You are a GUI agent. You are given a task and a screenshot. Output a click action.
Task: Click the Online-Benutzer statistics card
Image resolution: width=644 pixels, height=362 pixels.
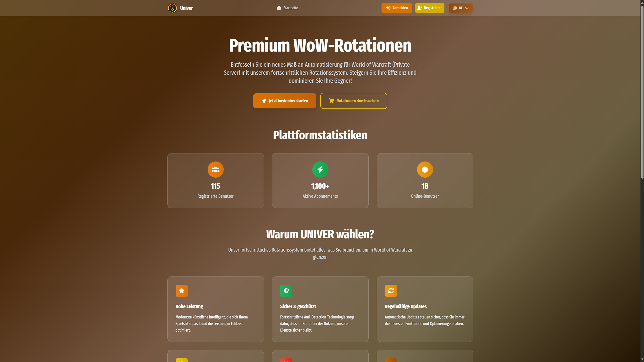[425, 180]
